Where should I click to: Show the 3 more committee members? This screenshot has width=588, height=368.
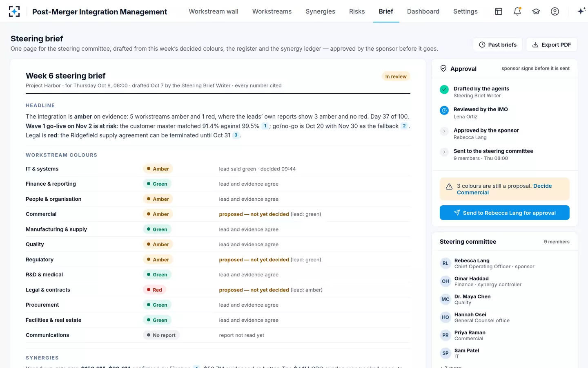(451, 366)
